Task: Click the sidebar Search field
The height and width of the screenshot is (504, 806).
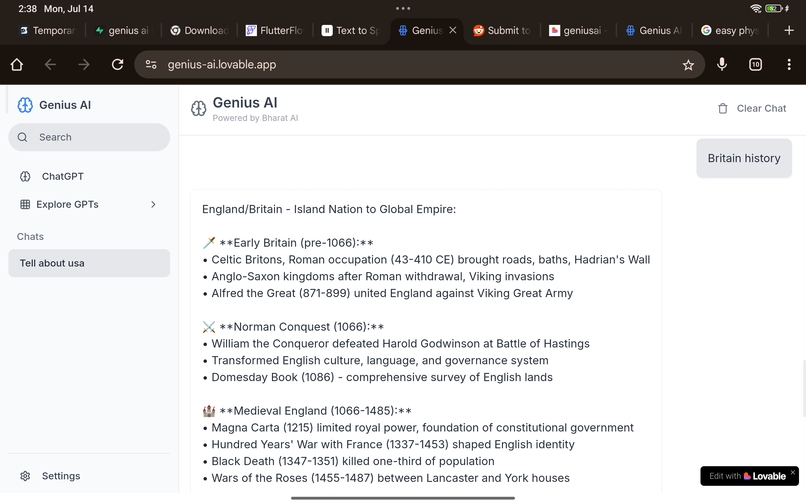Action: [89, 137]
